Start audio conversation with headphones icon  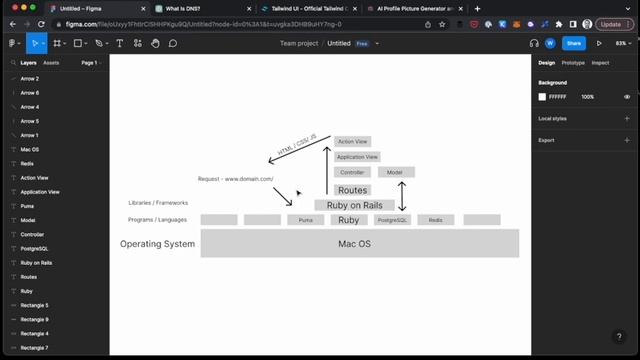click(534, 43)
